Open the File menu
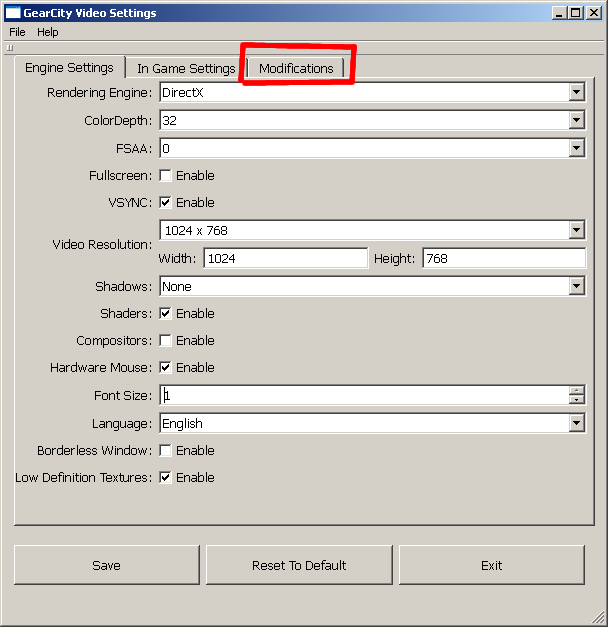 click(17, 32)
